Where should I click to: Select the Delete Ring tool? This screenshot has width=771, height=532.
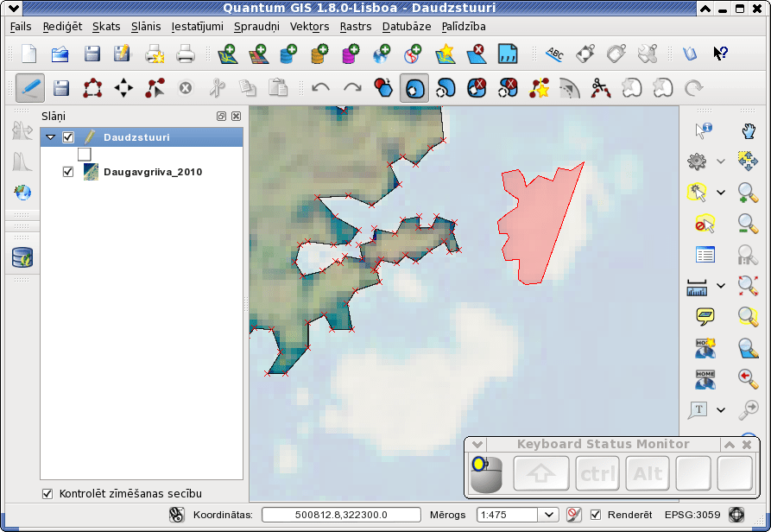tap(477, 88)
